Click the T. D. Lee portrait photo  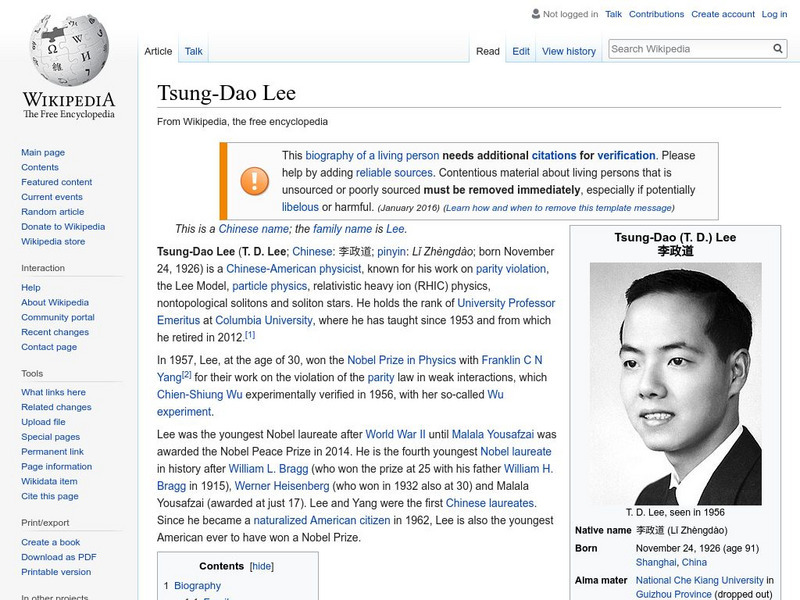[676, 384]
